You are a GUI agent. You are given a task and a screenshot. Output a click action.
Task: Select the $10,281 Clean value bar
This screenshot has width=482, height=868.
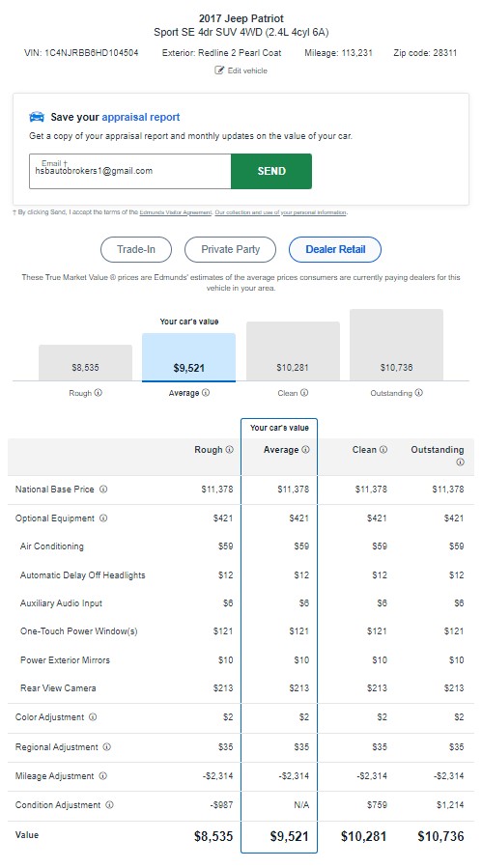click(x=293, y=350)
